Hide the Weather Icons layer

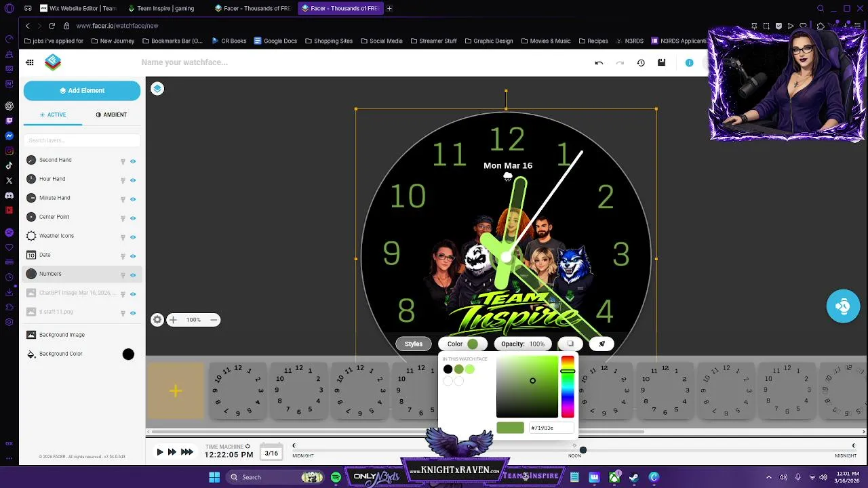click(x=133, y=237)
